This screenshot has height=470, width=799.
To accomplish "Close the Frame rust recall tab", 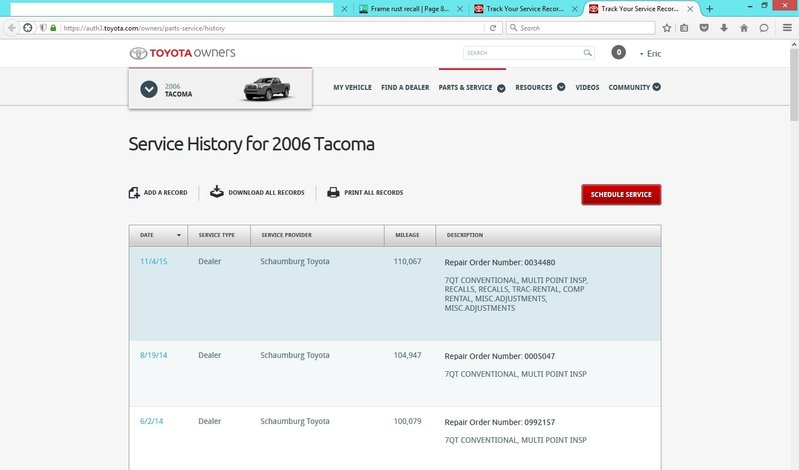I will pos(460,9).
